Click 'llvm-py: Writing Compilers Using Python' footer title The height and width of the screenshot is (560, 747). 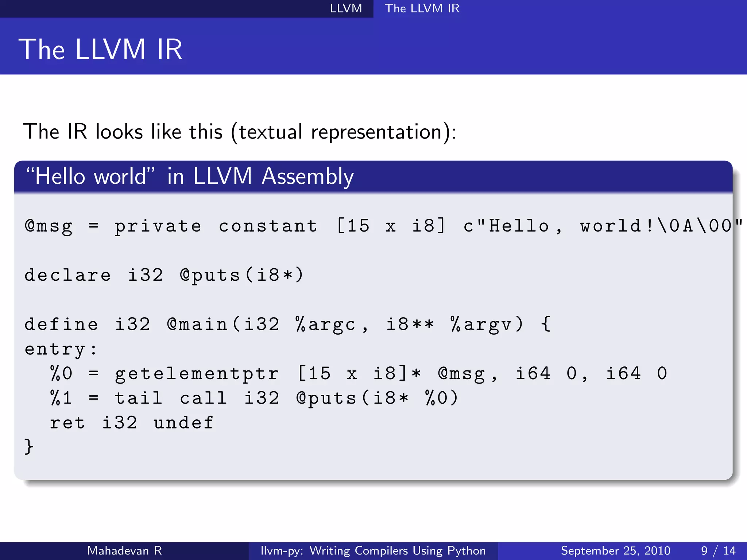pyautogui.click(x=373, y=551)
